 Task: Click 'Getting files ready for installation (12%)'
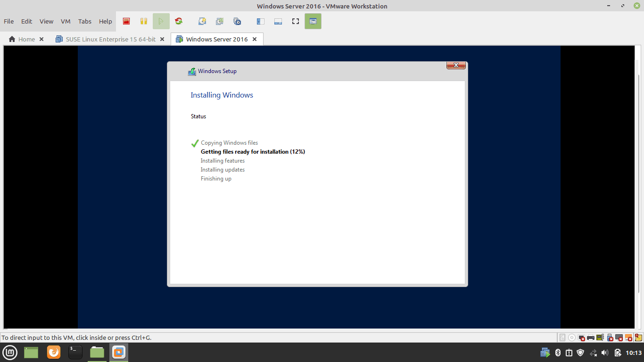(x=253, y=152)
